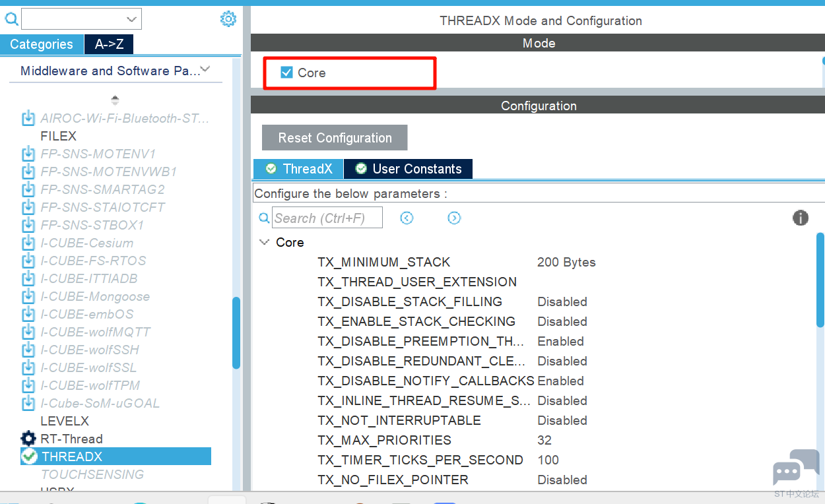Click the download icon beside I-CUBE-Mongoose

28,297
